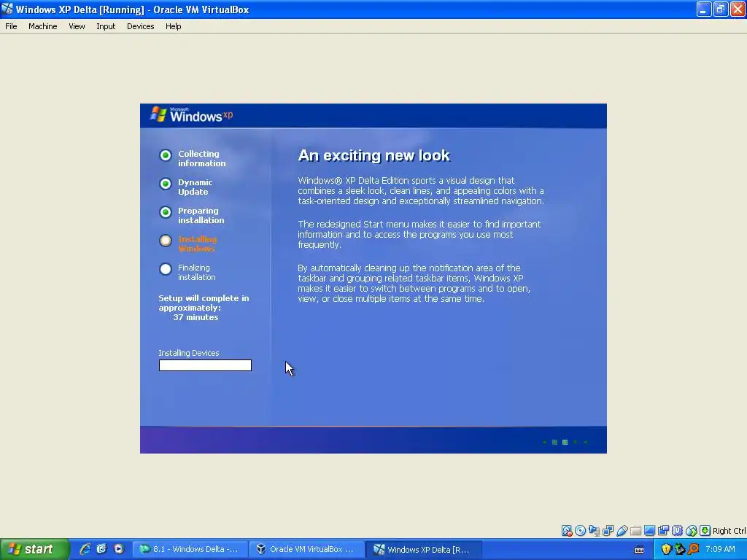
Task: Click the VirtualBox window title bar icon
Action: [x=7, y=9]
